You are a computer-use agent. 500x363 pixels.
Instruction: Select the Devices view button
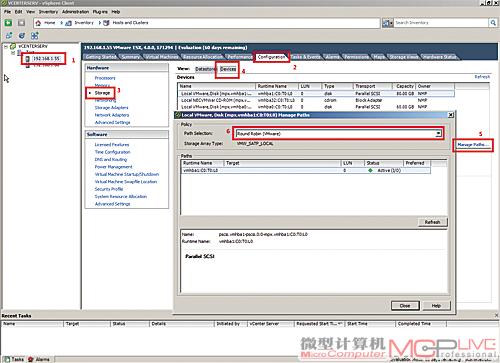point(228,69)
